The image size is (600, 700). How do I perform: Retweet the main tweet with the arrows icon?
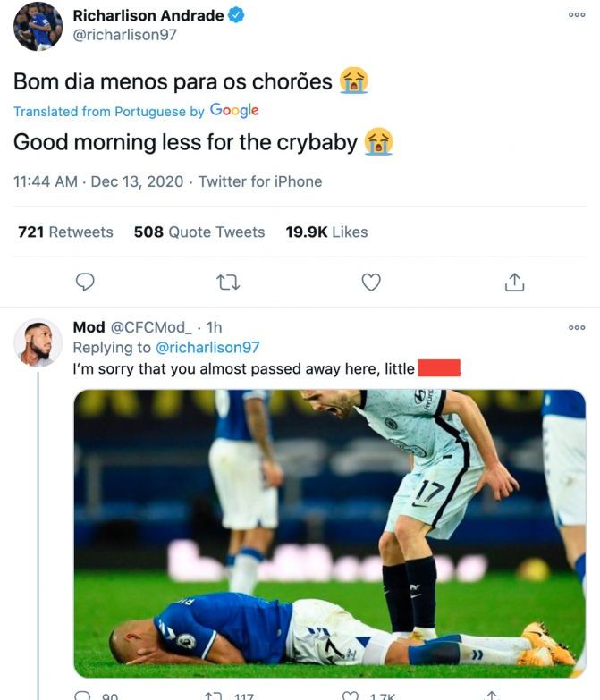pyautogui.click(x=228, y=283)
